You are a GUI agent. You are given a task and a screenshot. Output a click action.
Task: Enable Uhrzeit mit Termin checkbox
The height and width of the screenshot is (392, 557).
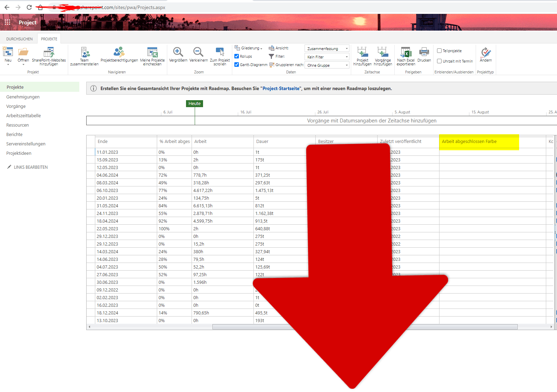coord(439,61)
